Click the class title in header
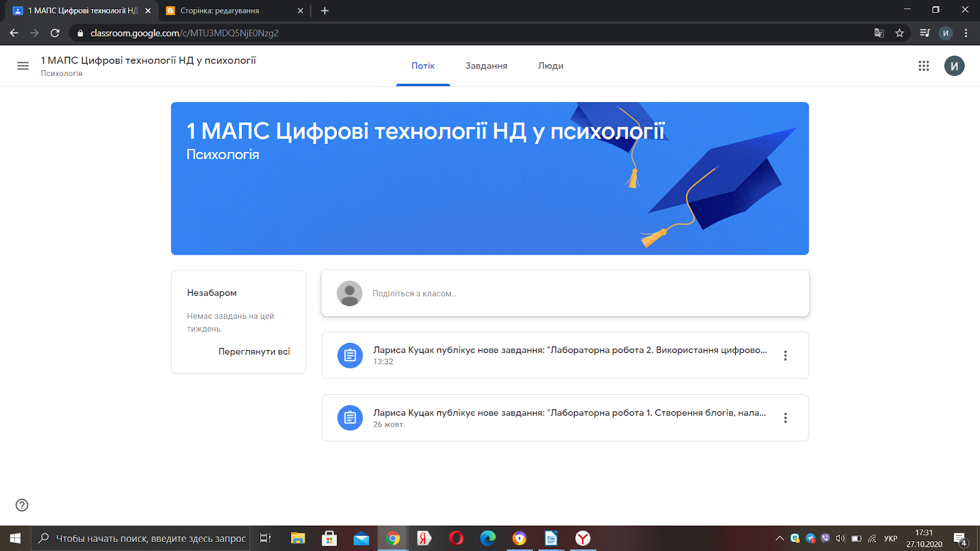Screen dimensions: 980x551 click(x=148, y=60)
